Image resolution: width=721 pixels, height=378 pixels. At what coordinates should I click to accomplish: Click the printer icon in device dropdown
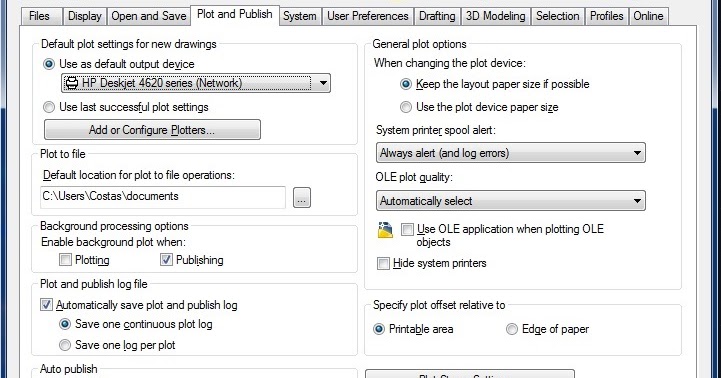pos(71,83)
